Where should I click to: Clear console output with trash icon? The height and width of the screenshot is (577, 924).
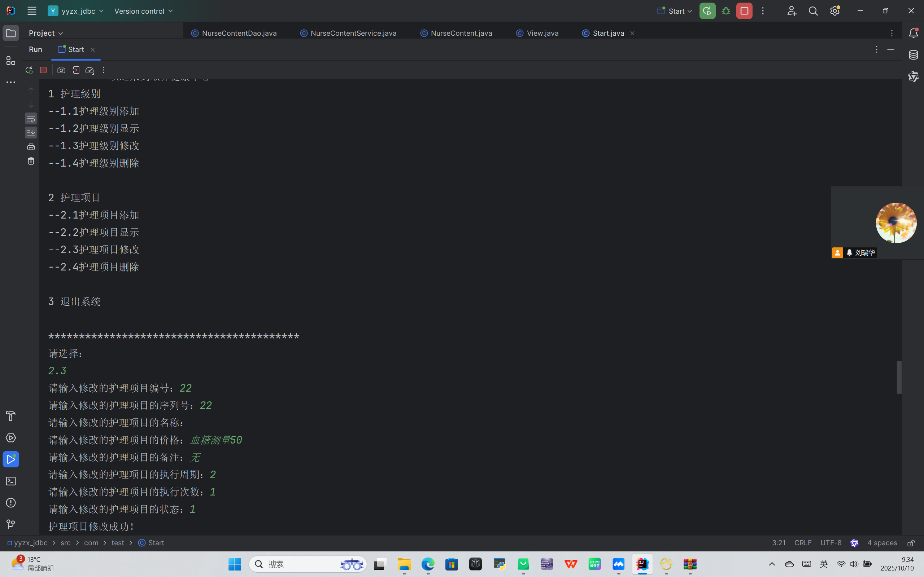[x=31, y=161]
